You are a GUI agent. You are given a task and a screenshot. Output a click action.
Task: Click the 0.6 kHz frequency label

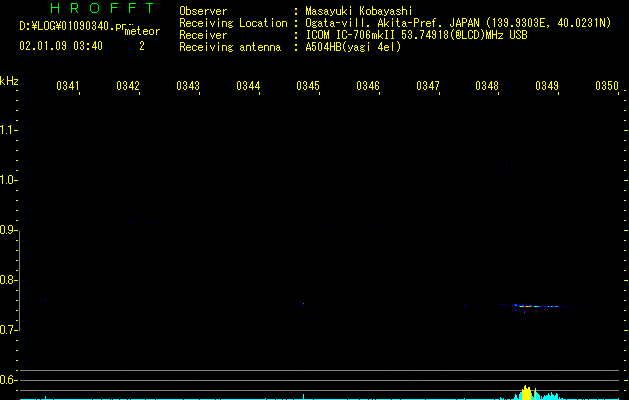pyautogui.click(x=8, y=380)
